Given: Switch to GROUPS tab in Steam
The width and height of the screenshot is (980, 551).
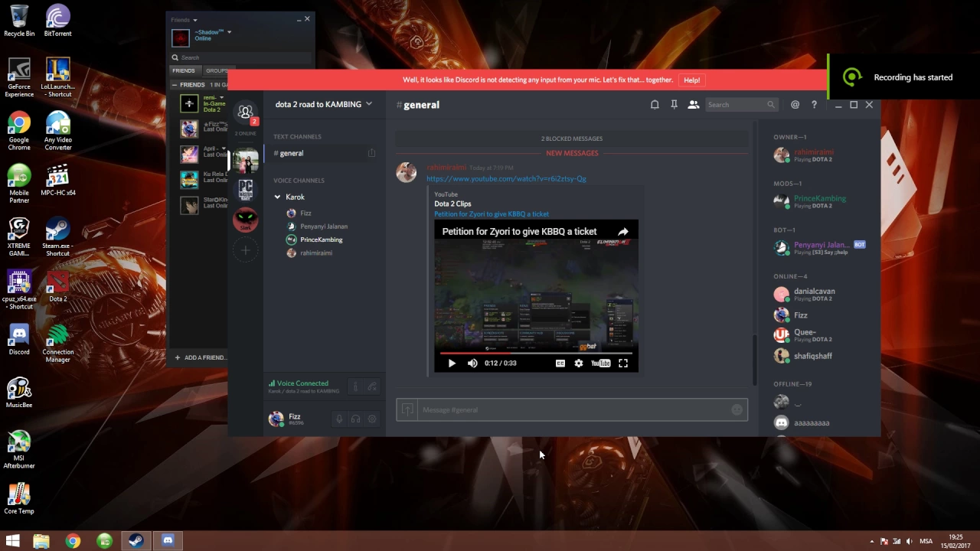Looking at the screenshot, I should click(215, 70).
